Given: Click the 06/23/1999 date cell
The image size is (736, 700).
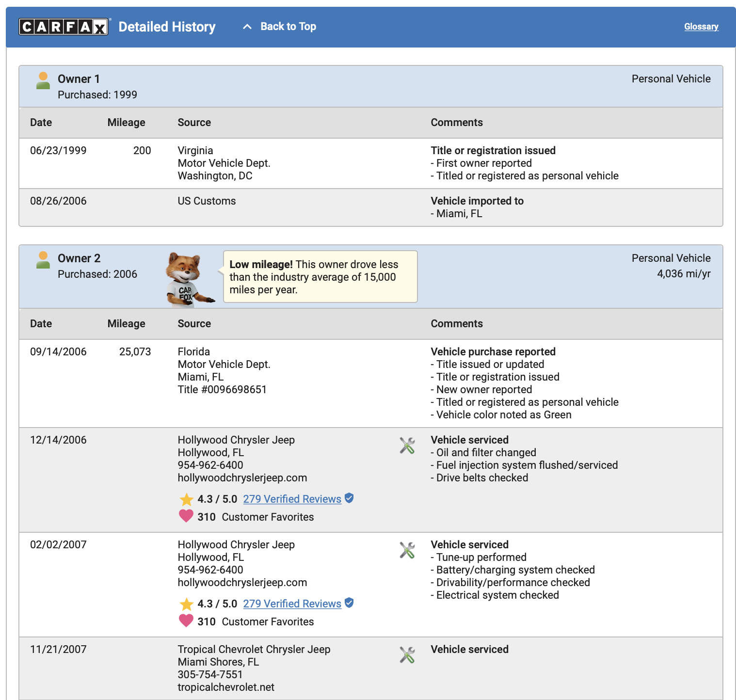Looking at the screenshot, I should pyautogui.click(x=58, y=150).
